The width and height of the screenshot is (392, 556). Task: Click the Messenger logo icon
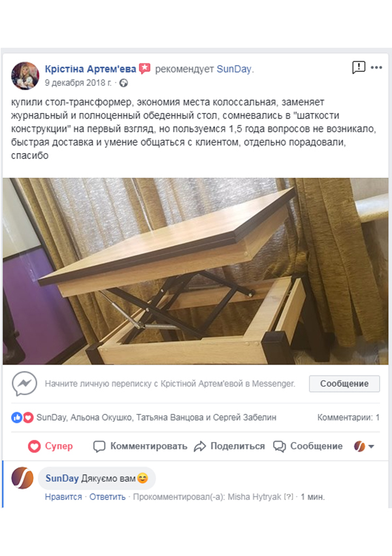click(x=24, y=384)
